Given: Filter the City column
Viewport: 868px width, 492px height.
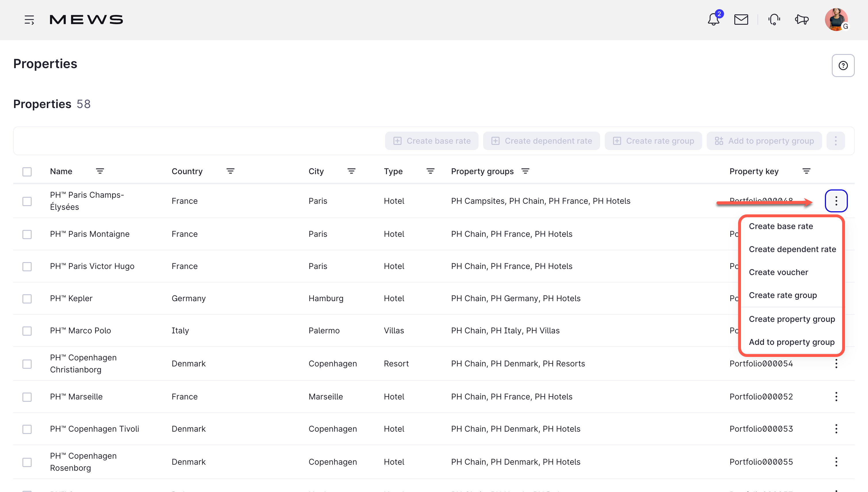Looking at the screenshot, I should point(352,171).
